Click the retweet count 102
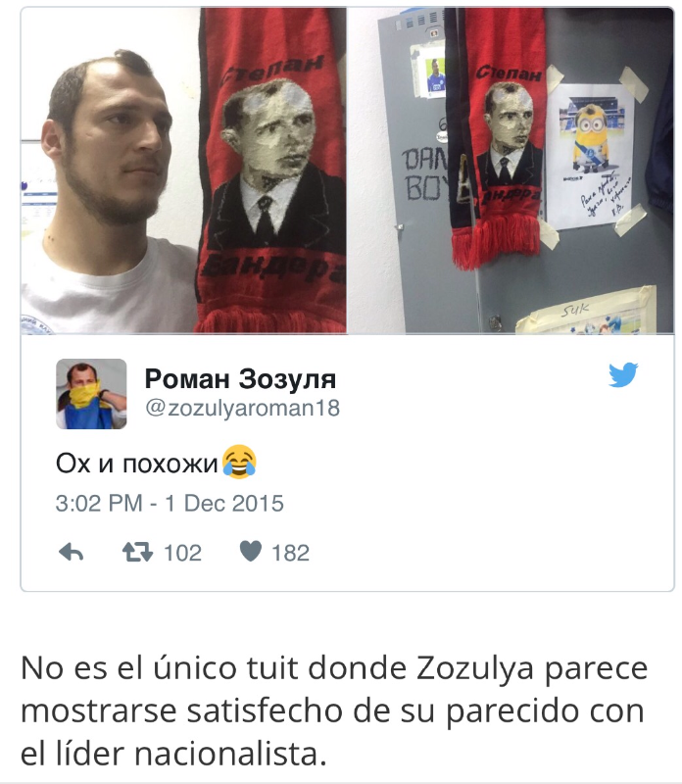 [182, 553]
